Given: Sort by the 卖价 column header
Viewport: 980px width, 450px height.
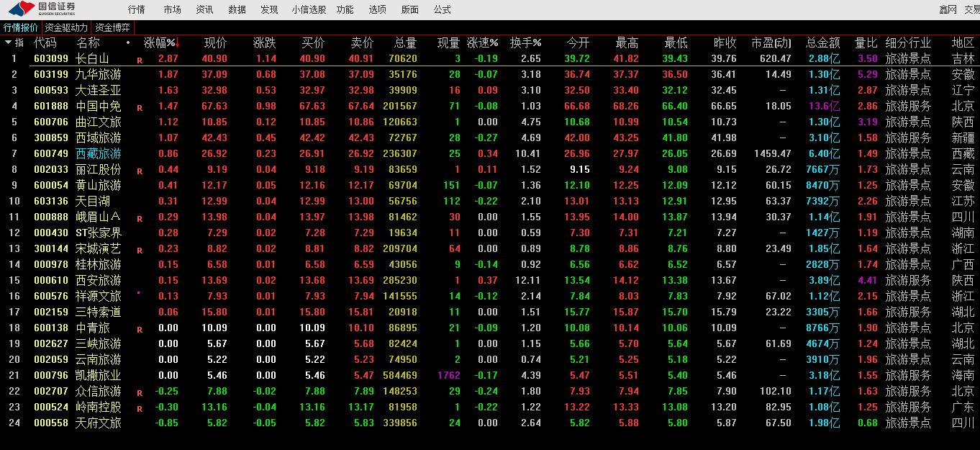Looking at the screenshot, I should [362, 42].
